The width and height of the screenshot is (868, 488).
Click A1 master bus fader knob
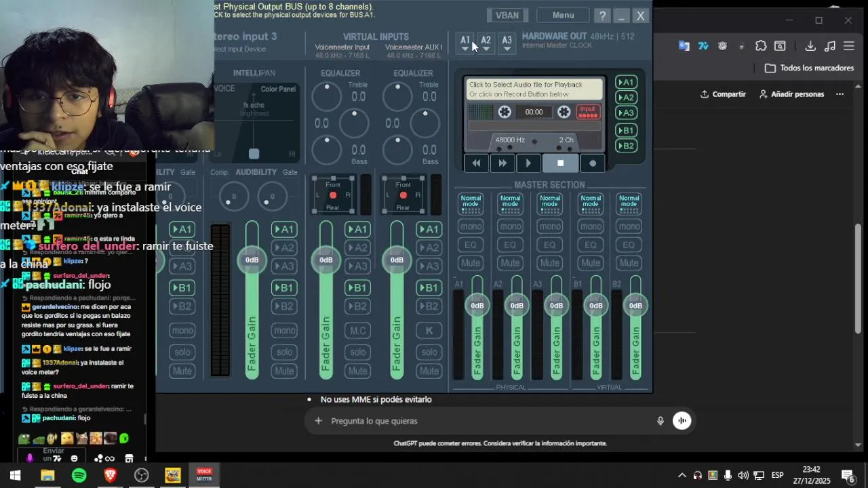point(477,306)
